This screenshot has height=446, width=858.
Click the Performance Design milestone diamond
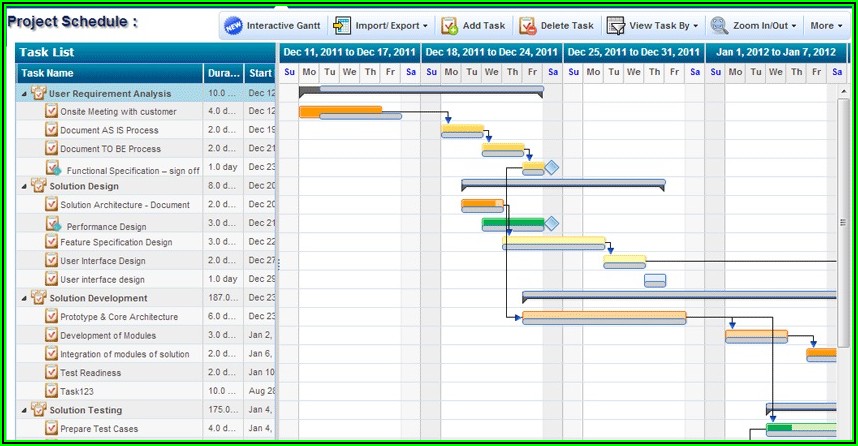pos(552,223)
